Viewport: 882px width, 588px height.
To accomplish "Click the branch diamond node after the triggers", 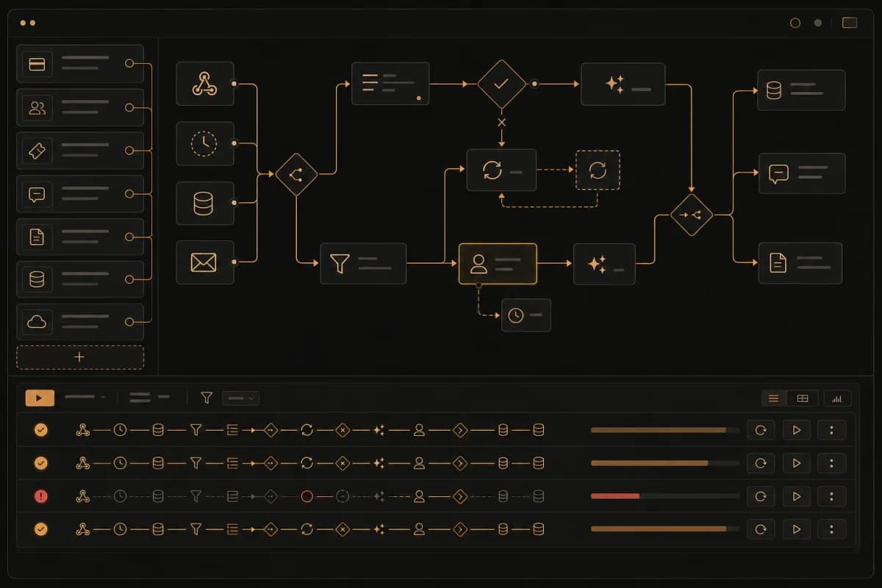I will point(296,174).
